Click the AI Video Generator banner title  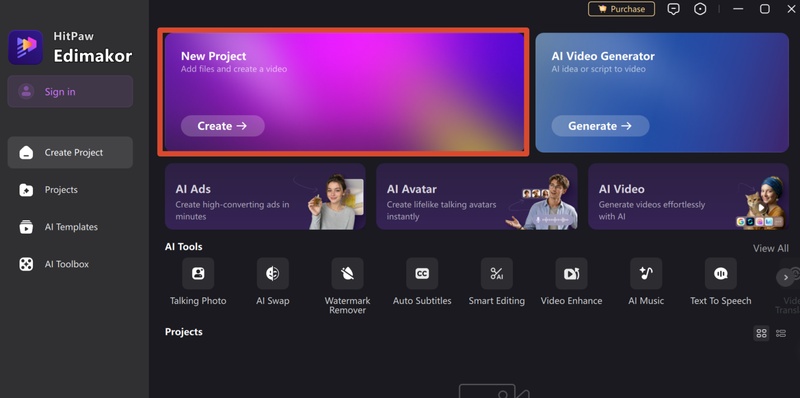[x=603, y=56]
